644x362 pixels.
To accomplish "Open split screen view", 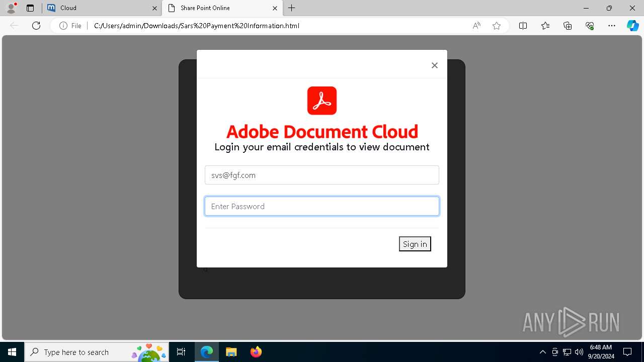I will click(x=523, y=26).
